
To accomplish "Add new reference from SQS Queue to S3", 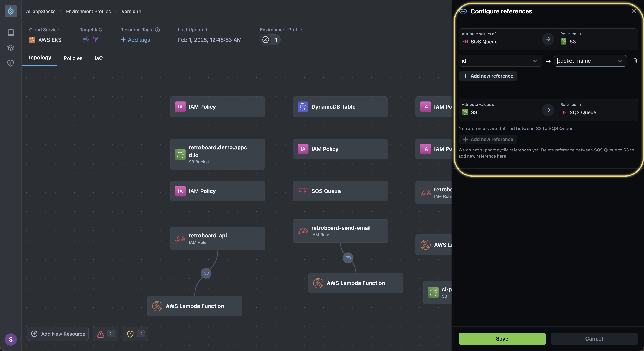I will click(488, 76).
